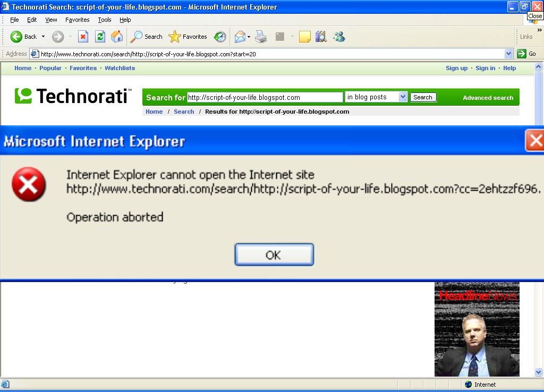Image resolution: width=544 pixels, height=392 pixels.
Task: Open the Favorites link in Technorati nav
Action: pyautogui.click(x=83, y=68)
